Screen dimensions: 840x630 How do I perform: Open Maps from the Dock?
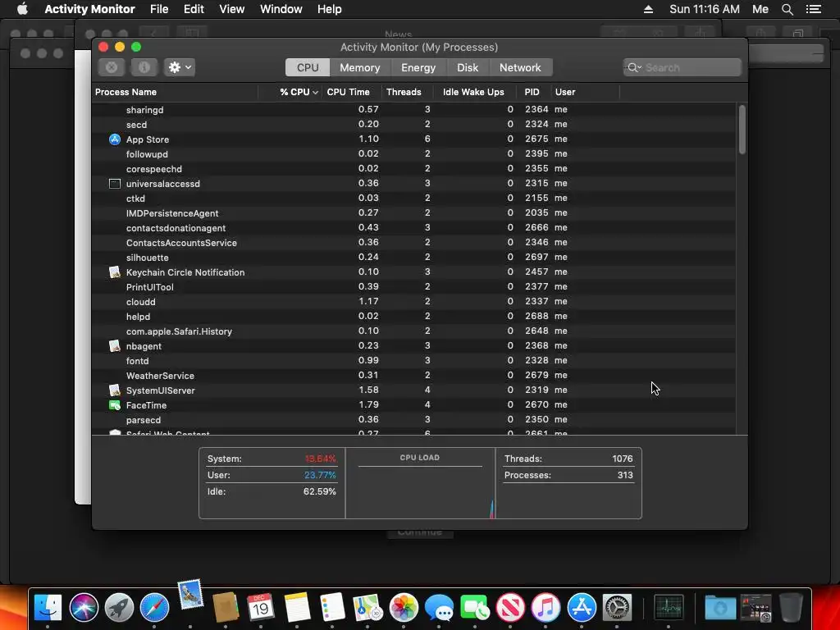click(368, 608)
